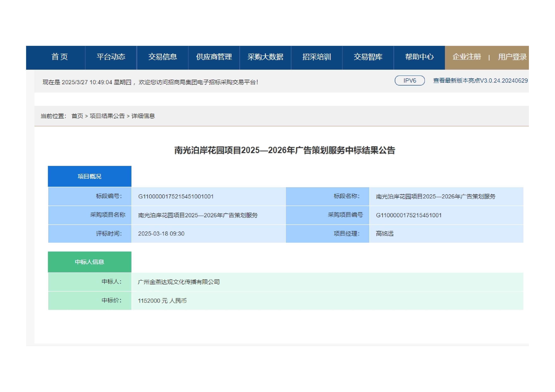The image size is (555, 392).
Task: Click 首页 in the breadcrumb
Action: click(x=77, y=116)
